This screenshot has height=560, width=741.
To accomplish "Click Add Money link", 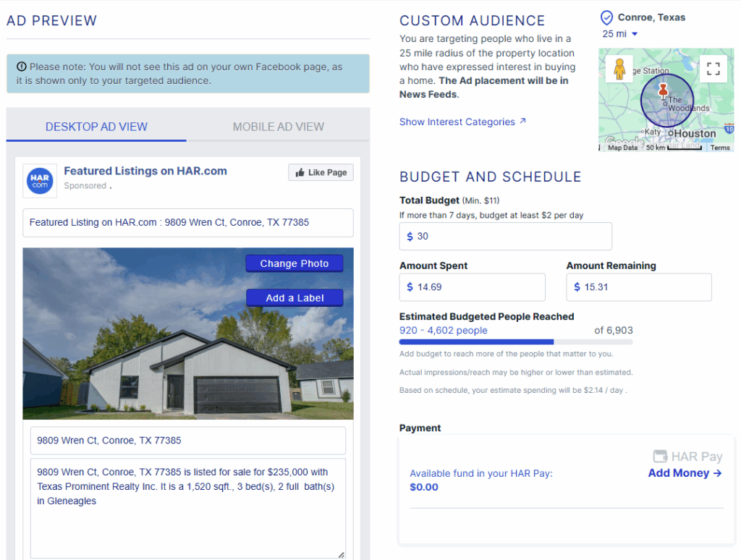I will [685, 473].
